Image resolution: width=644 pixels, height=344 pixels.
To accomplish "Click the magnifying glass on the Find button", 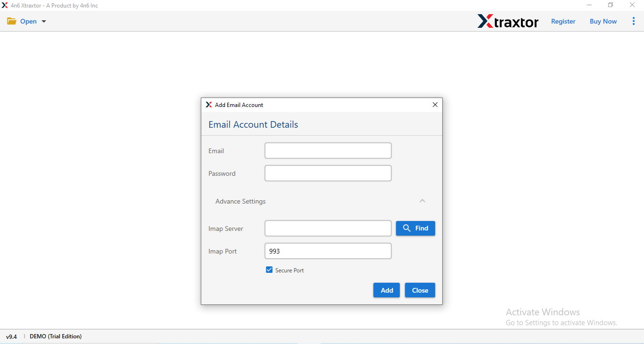I will click(x=407, y=228).
